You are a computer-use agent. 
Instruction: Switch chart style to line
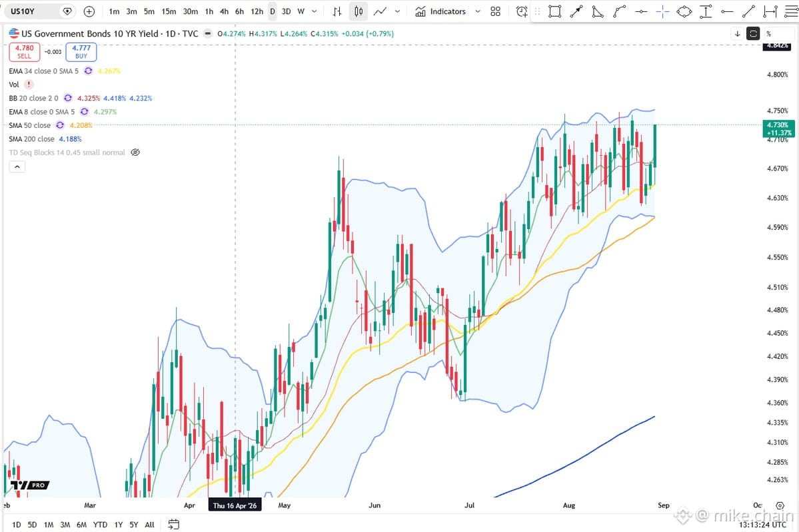click(x=380, y=11)
